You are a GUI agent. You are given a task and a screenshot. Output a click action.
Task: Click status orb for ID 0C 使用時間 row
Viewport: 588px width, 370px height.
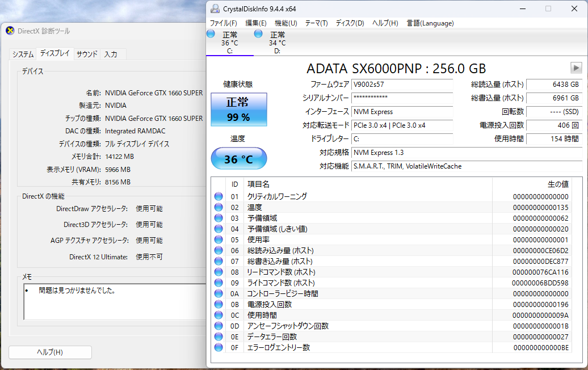(x=219, y=316)
